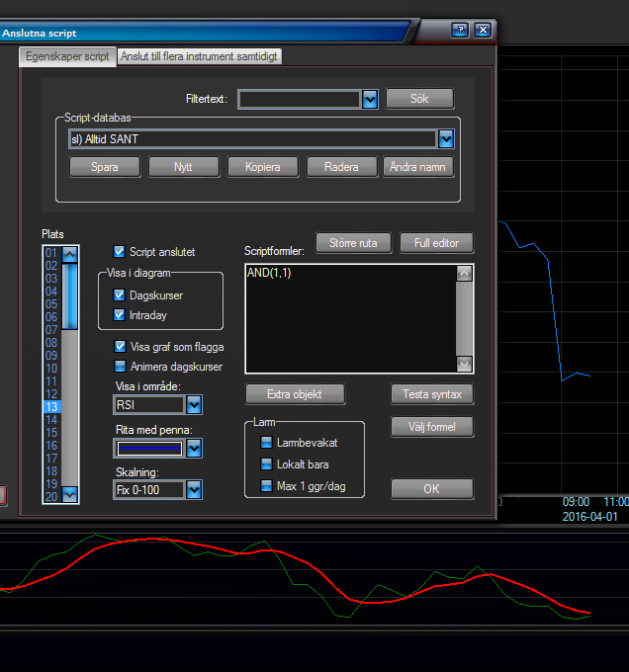Click the help question mark icon in title bar
This screenshot has width=629, height=672.
tap(460, 30)
